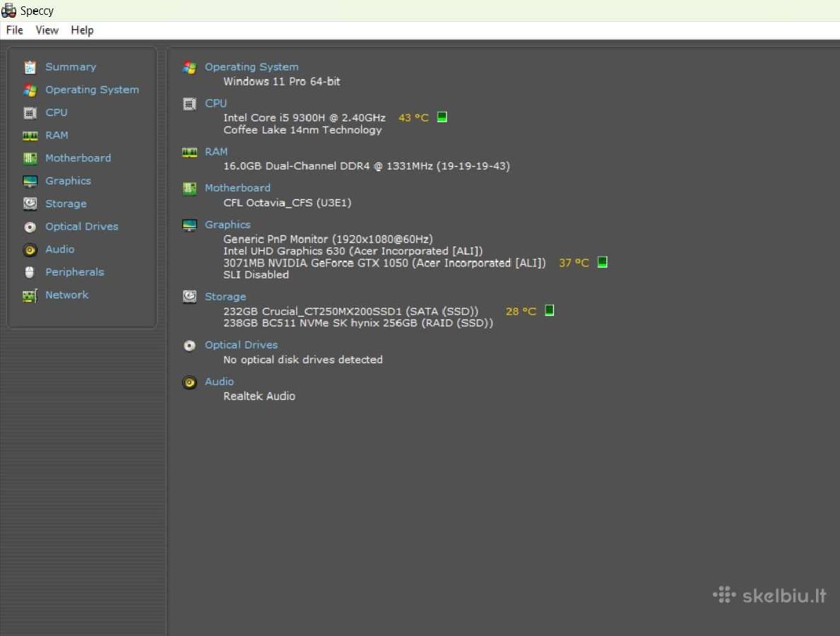Click the 28 °C storage temperature value
This screenshot has width=840, height=636.
click(521, 312)
